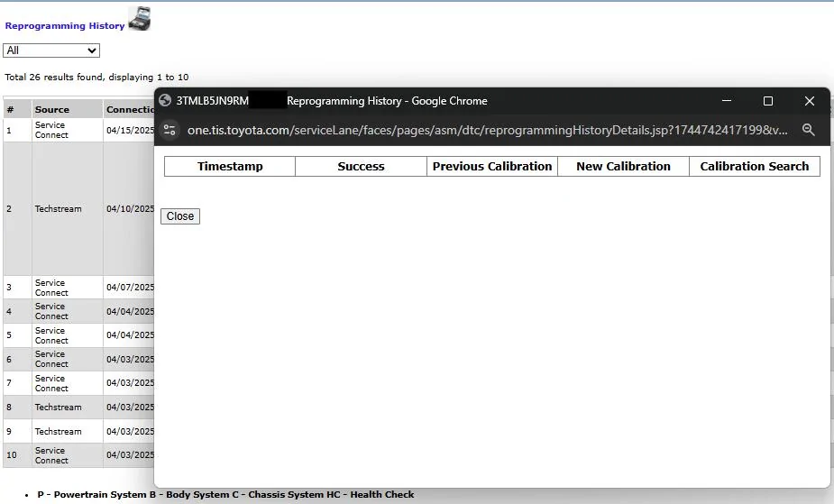Viewport: 834px width, 504px height.
Task: Click the Techstream device icon beside Reprogramming History
Action: pos(139,20)
